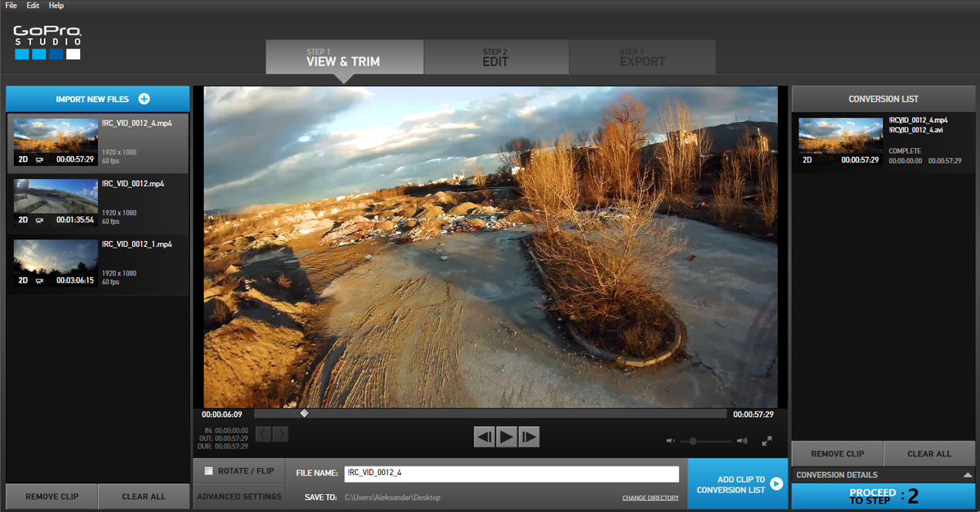Image resolution: width=980 pixels, height=512 pixels.
Task: Click the volume slider handle
Action: [693, 441]
